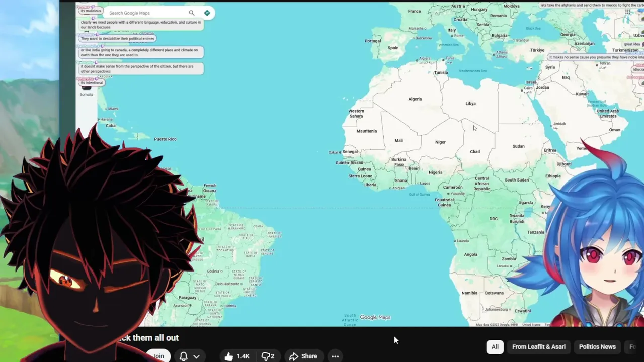Click the Paraguay label
Screen dimensions: 644x362
tap(187, 298)
